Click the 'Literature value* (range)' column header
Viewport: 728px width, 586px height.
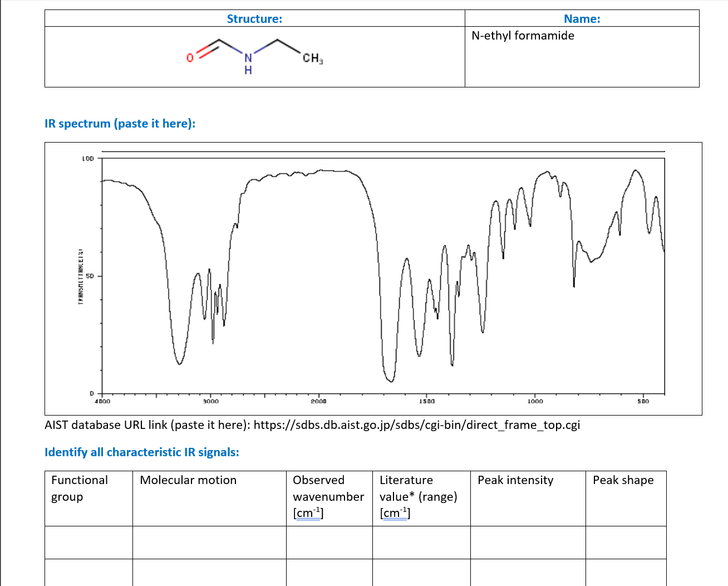point(417,496)
